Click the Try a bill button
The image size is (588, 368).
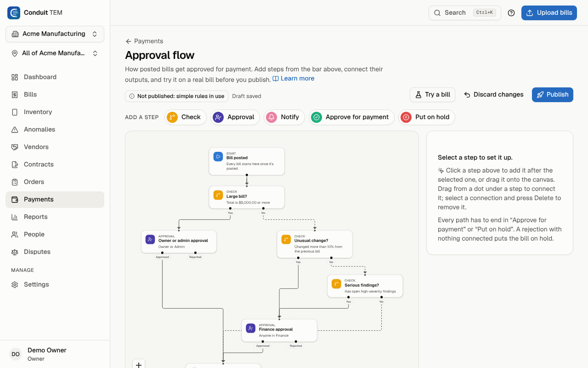[x=432, y=95]
